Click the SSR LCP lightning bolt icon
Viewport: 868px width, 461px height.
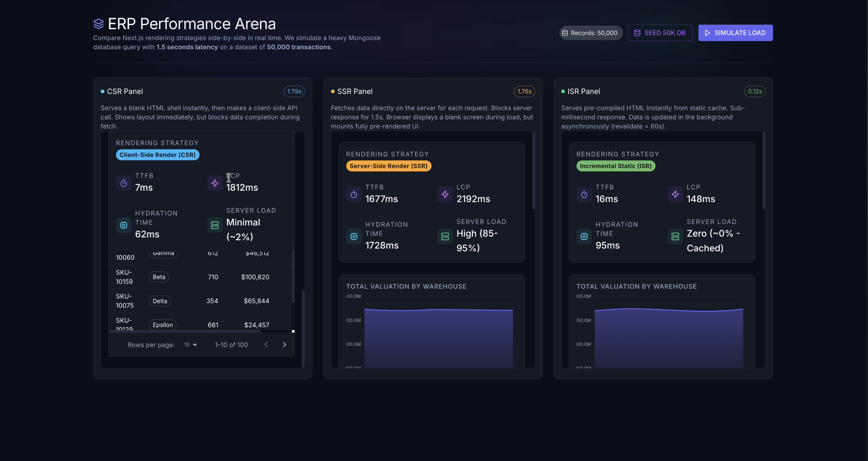pyautogui.click(x=445, y=194)
